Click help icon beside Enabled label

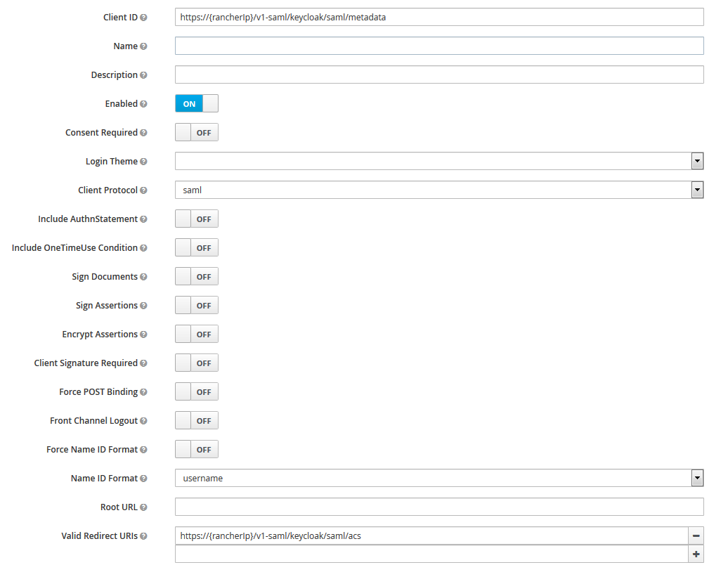click(x=143, y=104)
